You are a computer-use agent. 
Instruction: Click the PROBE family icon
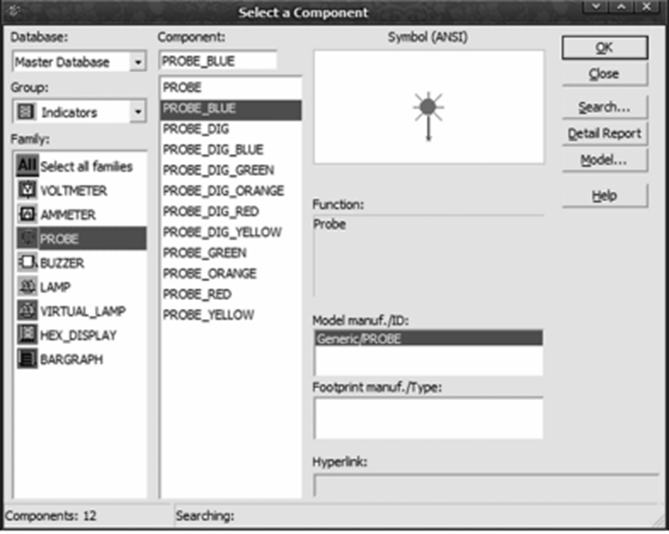click(x=27, y=238)
